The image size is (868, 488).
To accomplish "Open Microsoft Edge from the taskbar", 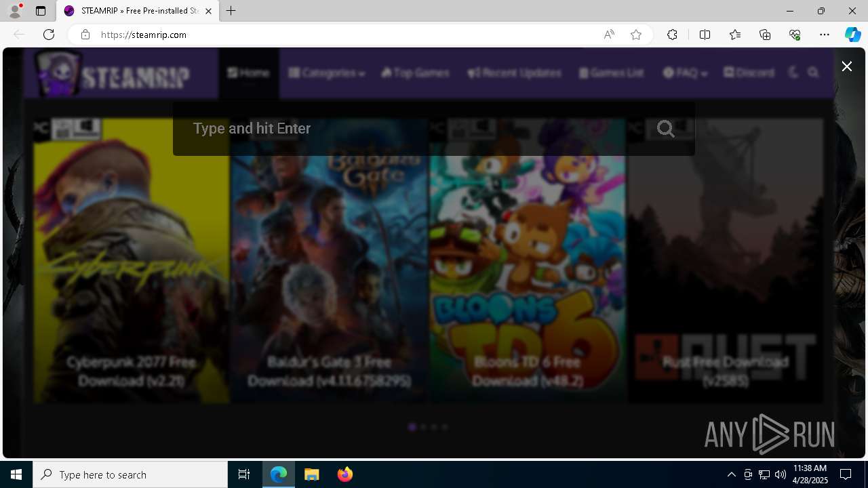I will pyautogui.click(x=279, y=474).
